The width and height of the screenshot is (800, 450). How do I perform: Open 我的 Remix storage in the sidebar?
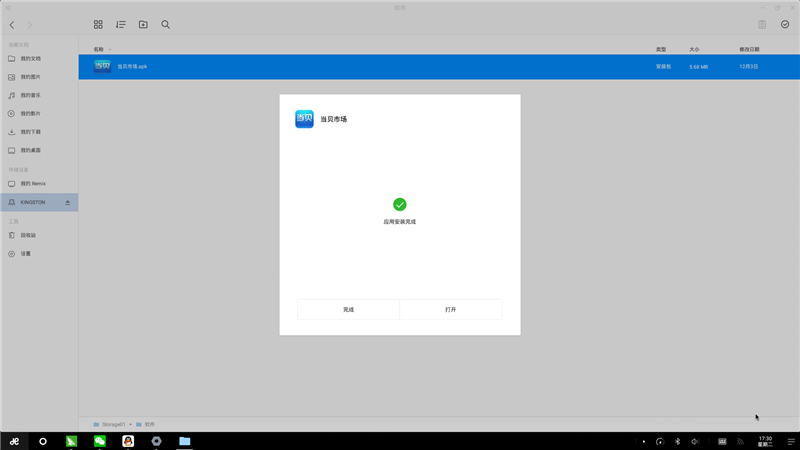pos(39,184)
